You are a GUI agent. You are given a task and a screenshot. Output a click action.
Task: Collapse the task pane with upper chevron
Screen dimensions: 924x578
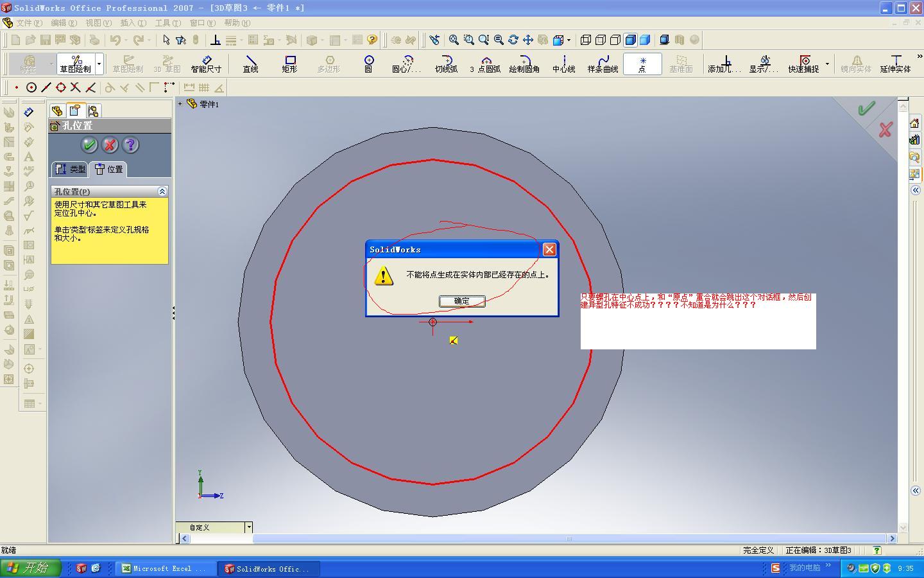pyautogui.click(x=916, y=190)
